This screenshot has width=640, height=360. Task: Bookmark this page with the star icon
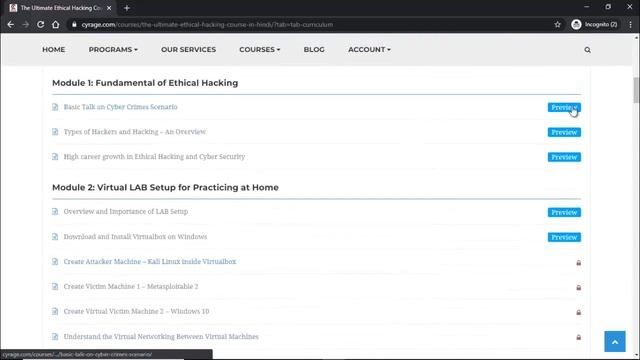point(558,24)
